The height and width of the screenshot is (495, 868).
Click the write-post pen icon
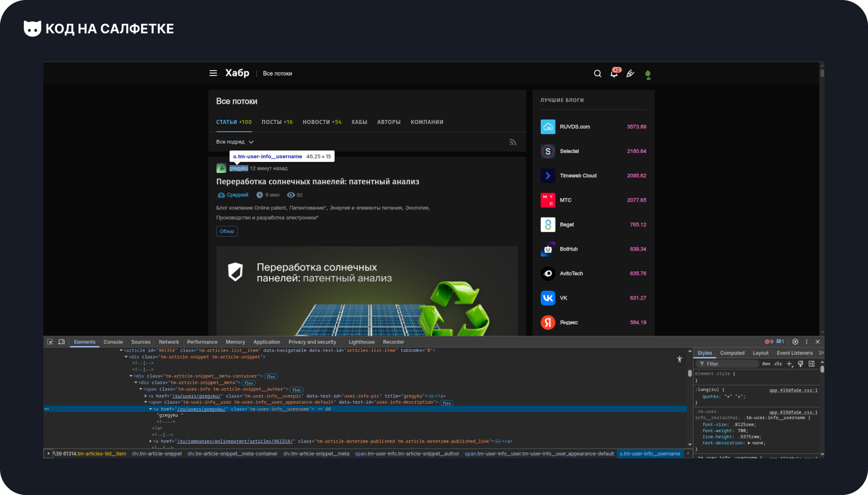(630, 74)
